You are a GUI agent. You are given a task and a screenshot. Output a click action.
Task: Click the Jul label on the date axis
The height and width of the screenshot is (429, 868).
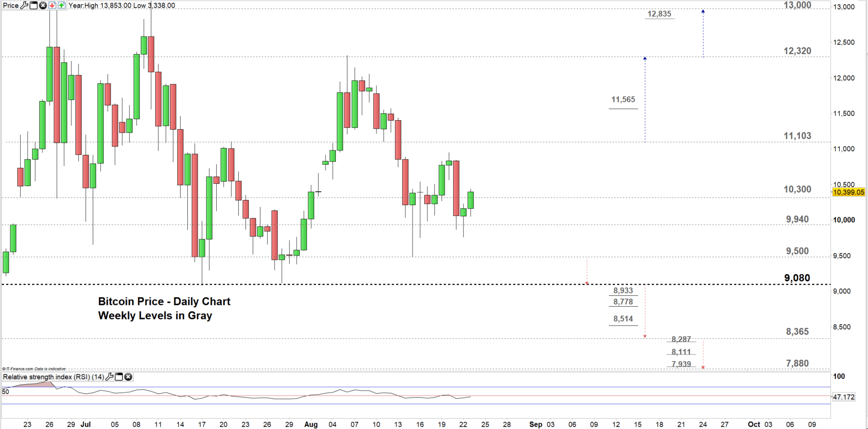click(86, 424)
